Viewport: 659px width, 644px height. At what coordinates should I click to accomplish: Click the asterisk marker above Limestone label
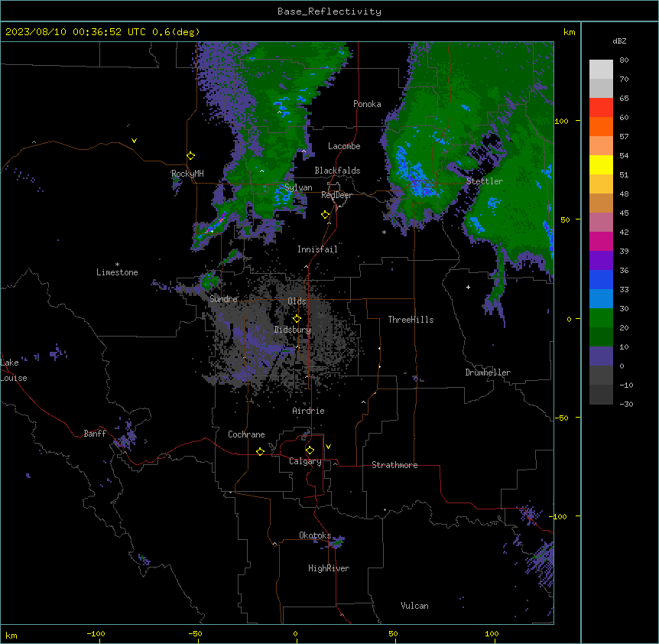pyautogui.click(x=117, y=265)
